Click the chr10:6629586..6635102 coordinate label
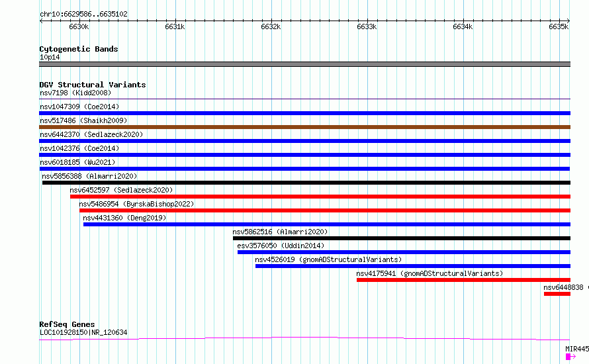This screenshot has height=364, width=589. (83, 14)
